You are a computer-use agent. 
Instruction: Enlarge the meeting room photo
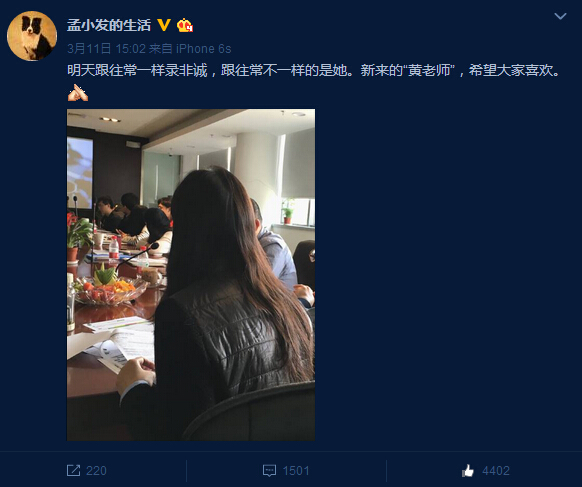click(191, 275)
